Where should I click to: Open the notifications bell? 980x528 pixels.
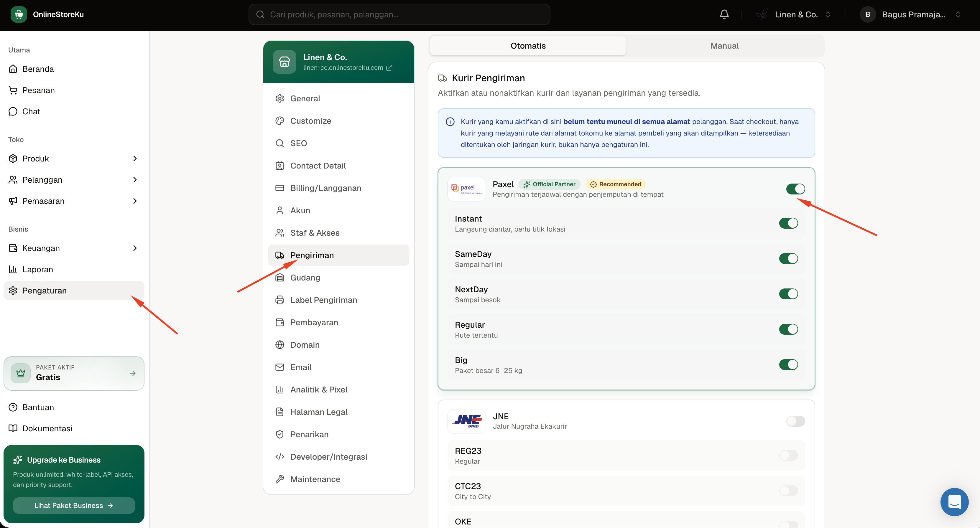coord(724,14)
